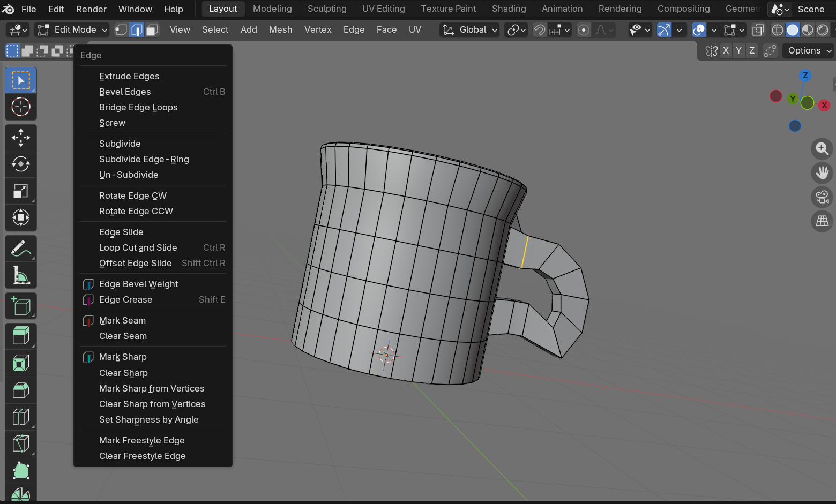836x504 pixels.
Task: Open the Modeling workspace tab
Action: click(x=272, y=9)
